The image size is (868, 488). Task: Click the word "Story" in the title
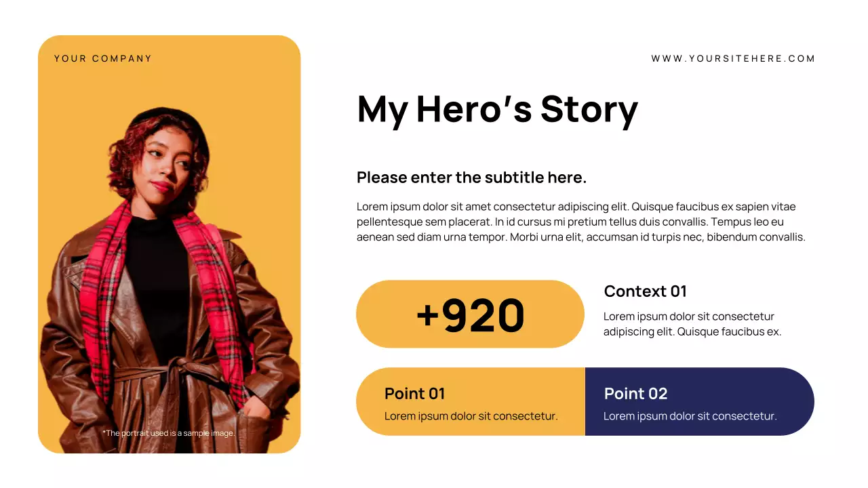point(589,108)
